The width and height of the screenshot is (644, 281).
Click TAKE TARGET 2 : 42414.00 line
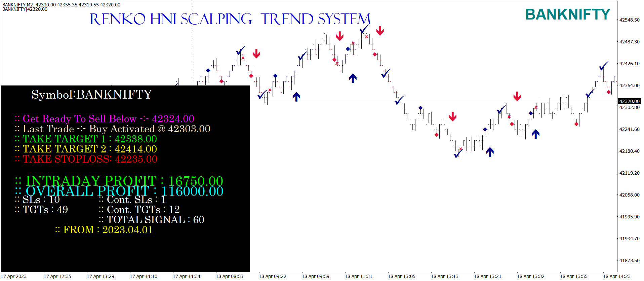[x=86, y=149]
